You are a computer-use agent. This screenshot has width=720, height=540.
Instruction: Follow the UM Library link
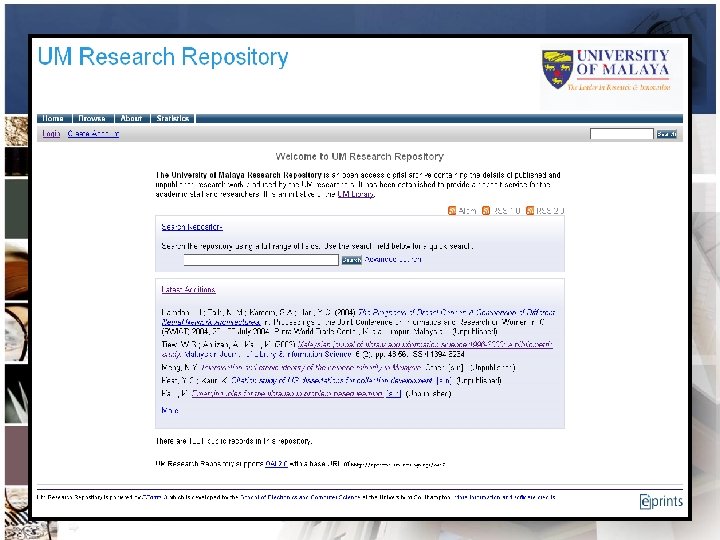pos(356,194)
